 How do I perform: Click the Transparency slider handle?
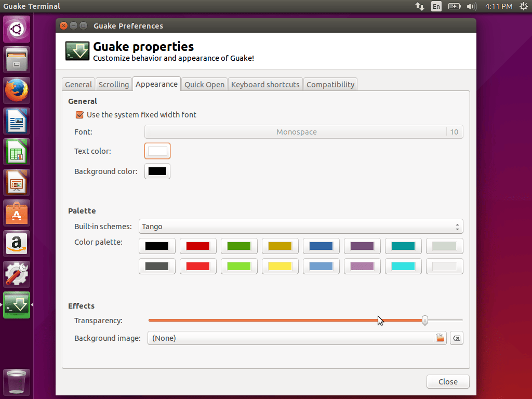pyautogui.click(x=425, y=321)
